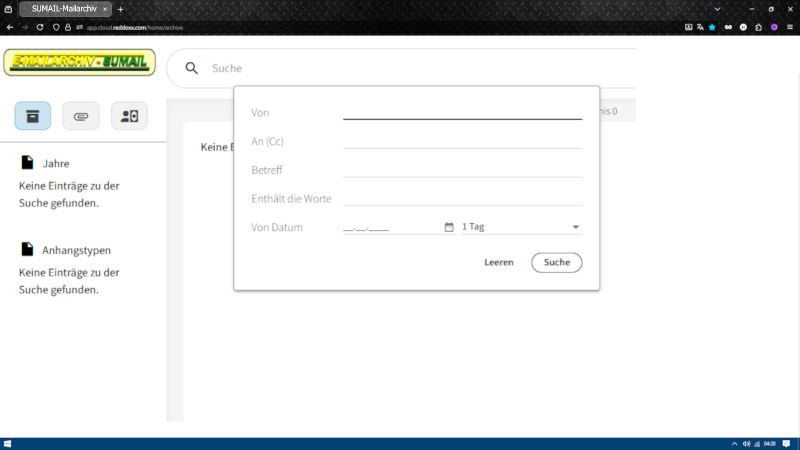Open the Windows Start menu

pyautogui.click(x=7, y=443)
